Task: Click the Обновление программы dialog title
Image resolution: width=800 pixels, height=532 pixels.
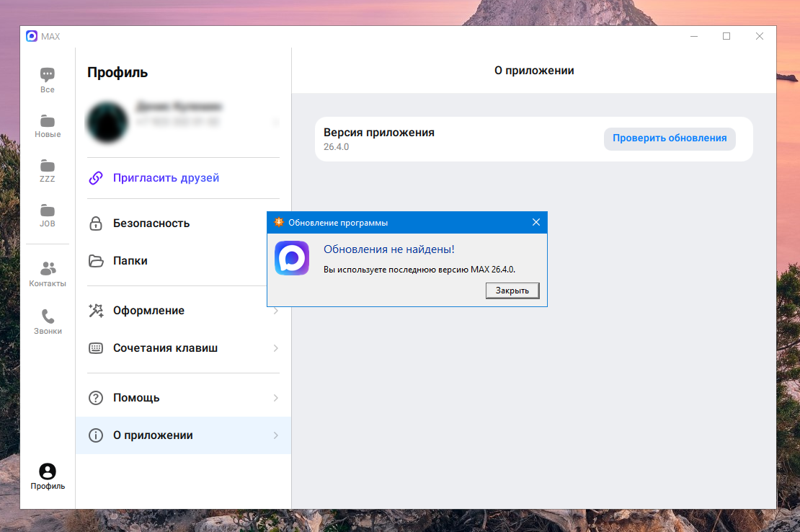Action: pyautogui.click(x=338, y=223)
